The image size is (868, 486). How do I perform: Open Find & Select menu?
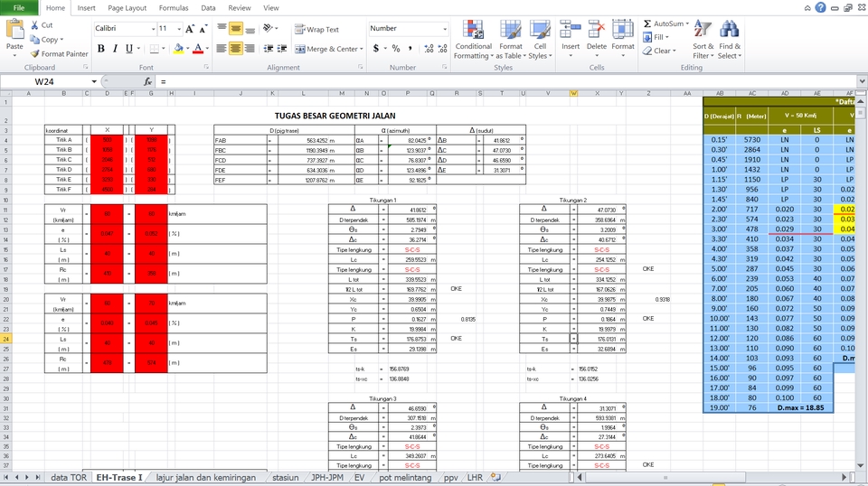click(729, 39)
